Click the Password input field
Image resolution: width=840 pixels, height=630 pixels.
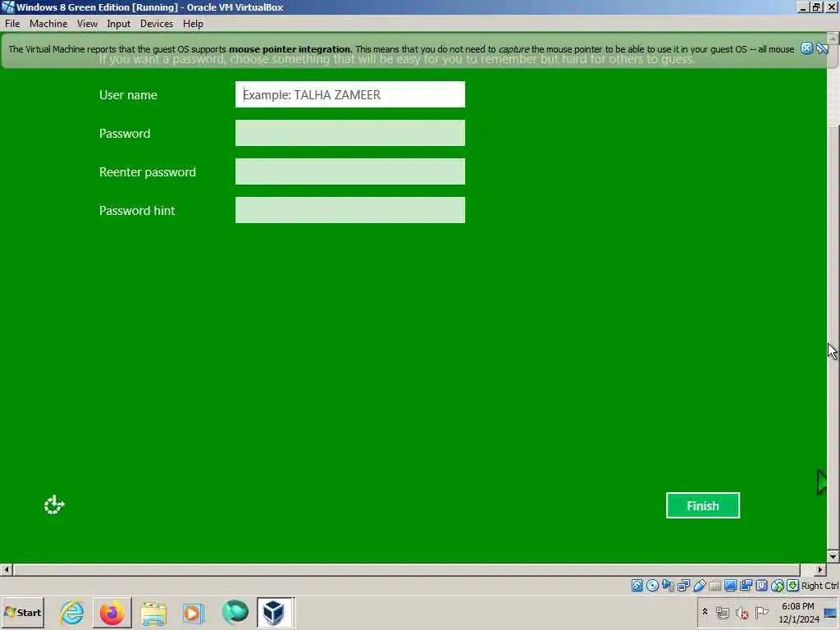tap(349, 133)
